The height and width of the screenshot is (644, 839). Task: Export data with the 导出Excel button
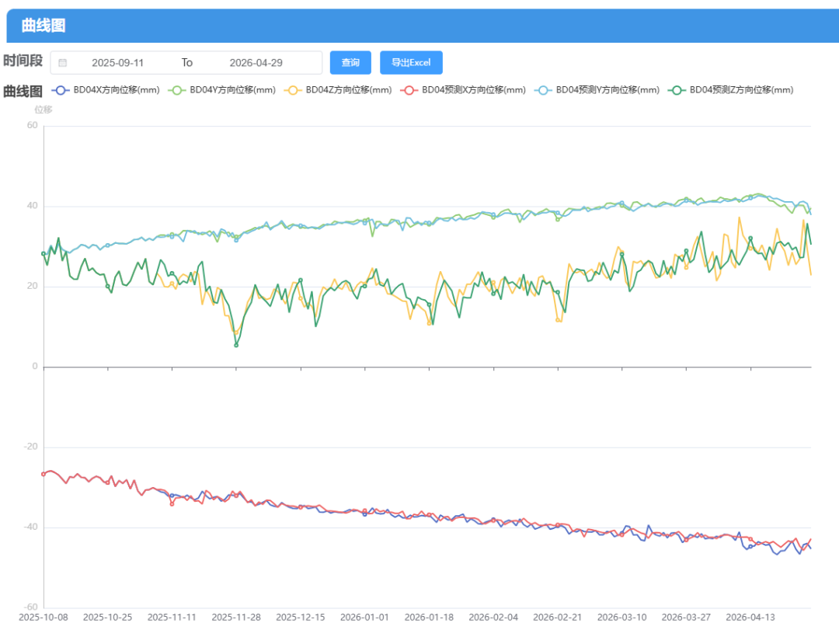coord(411,63)
